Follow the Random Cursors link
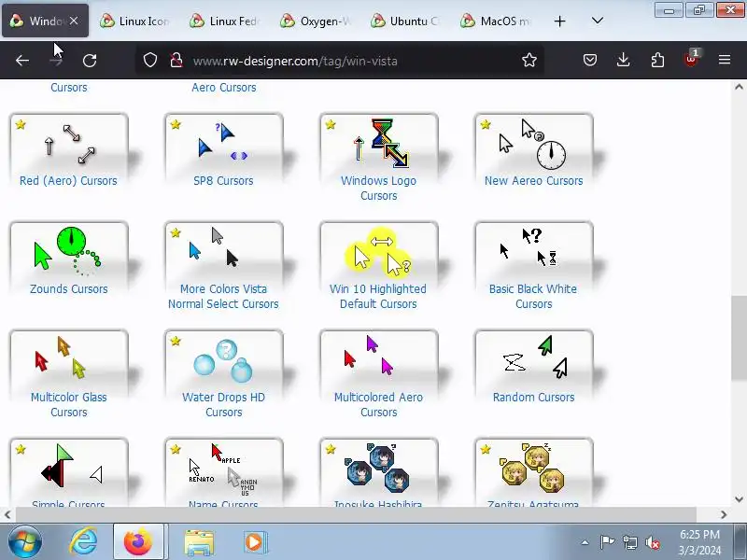The image size is (747, 560). point(533,398)
